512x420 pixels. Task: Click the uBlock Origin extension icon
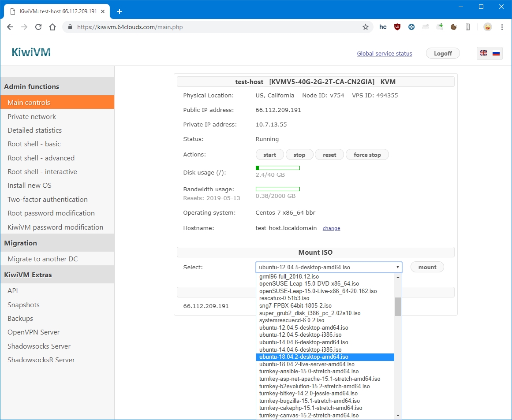click(397, 27)
